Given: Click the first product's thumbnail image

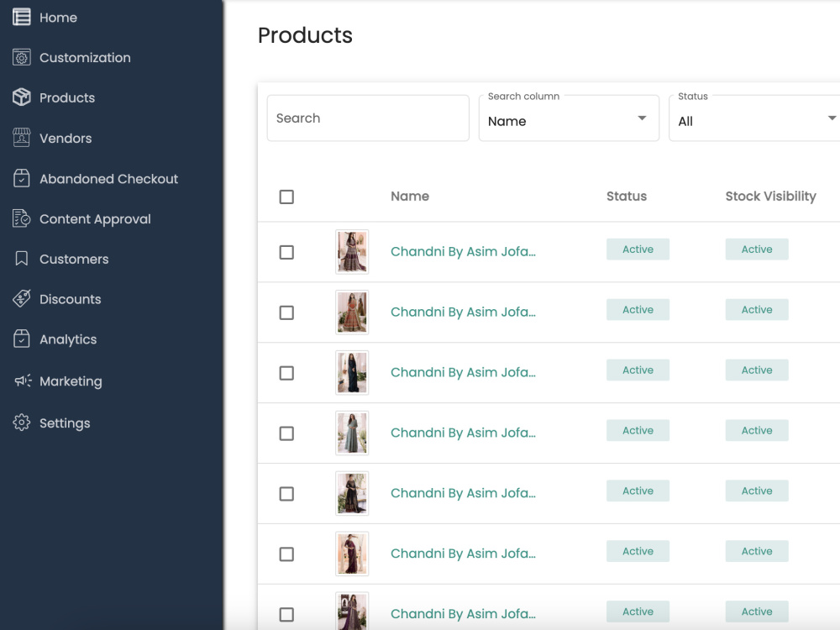Looking at the screenshot, I should pyautogui.click(x=352, y=252).
